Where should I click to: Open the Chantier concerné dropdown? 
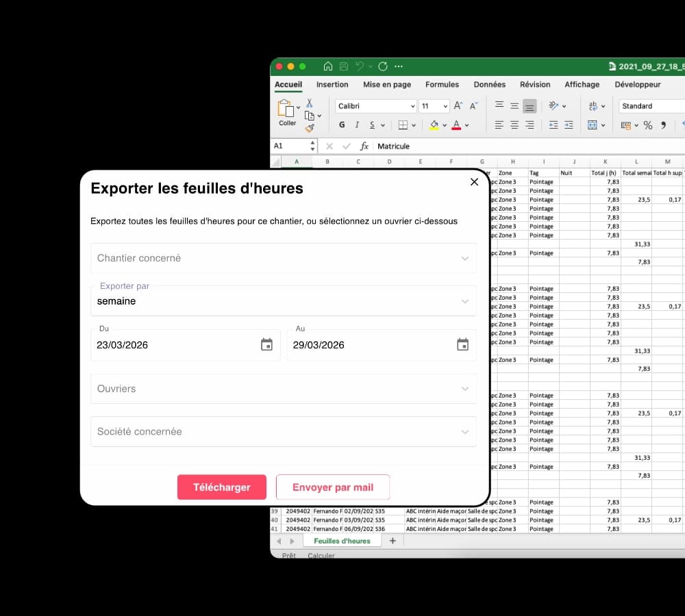click(x=284, y=258)
